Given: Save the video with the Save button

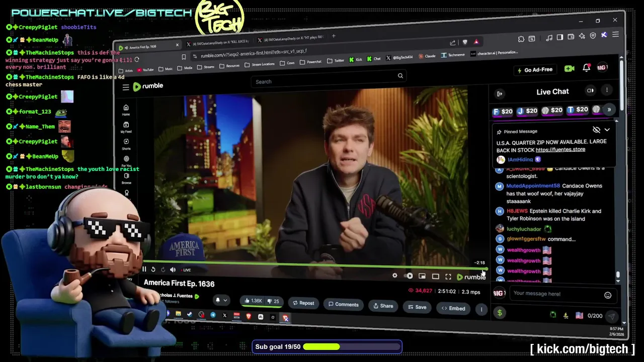Looking at the screenshot, I should pyautogui.click(x=417, y=307).
